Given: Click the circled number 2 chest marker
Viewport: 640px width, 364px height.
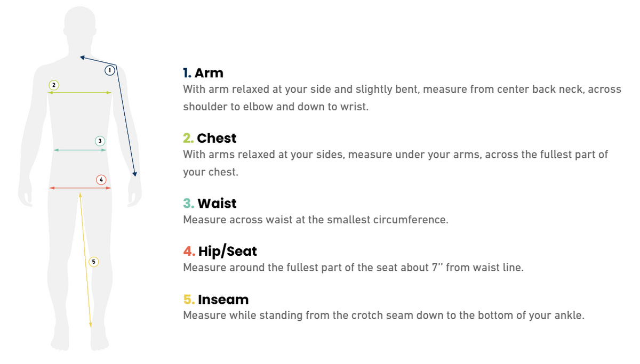Looking at the screenshot, I should pyautogui.click(x=53, y=85).
